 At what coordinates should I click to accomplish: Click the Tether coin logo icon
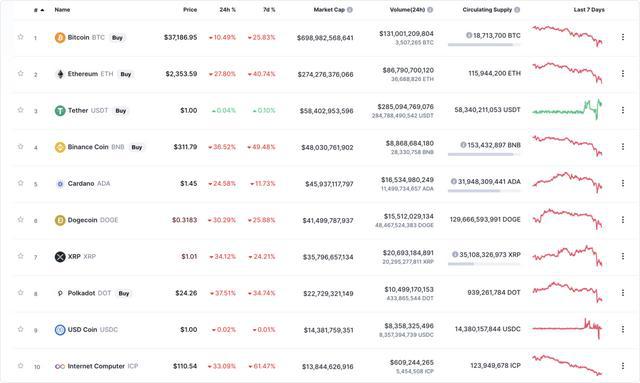(x=60, y=111)
